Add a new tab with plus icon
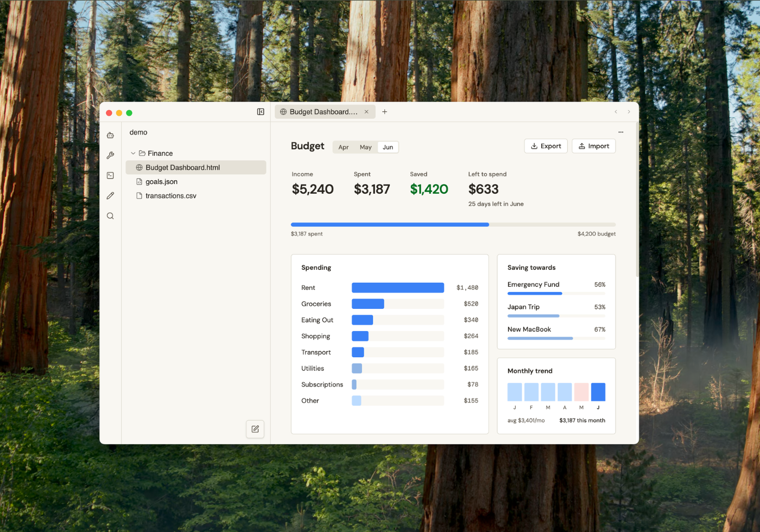The image size is (760, 532). 384,112
